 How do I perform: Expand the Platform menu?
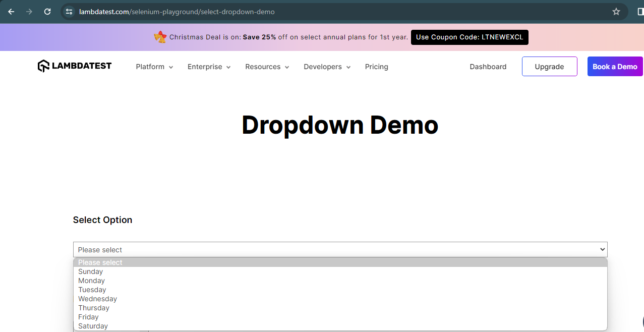point(154,67)
